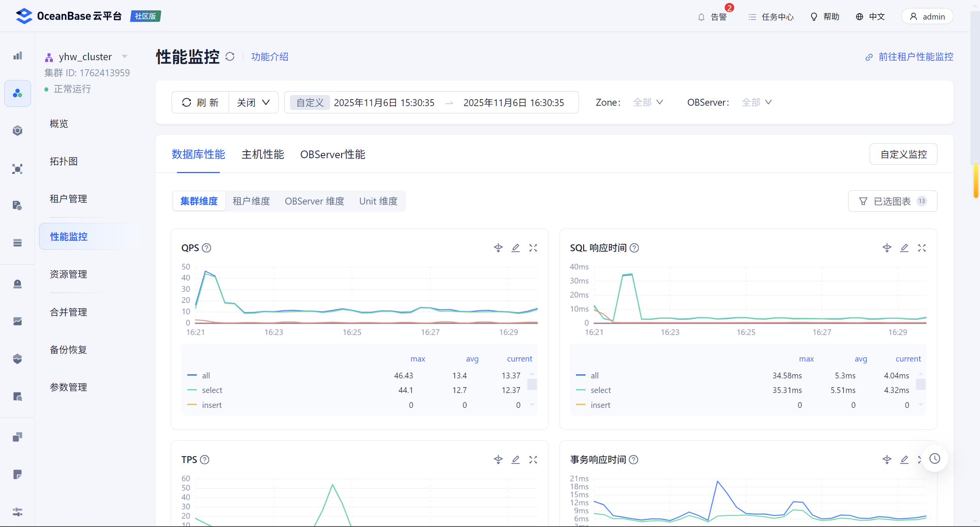The image size is (980, 527).
Task: Click the start time date field
Action: pos(384,103)
